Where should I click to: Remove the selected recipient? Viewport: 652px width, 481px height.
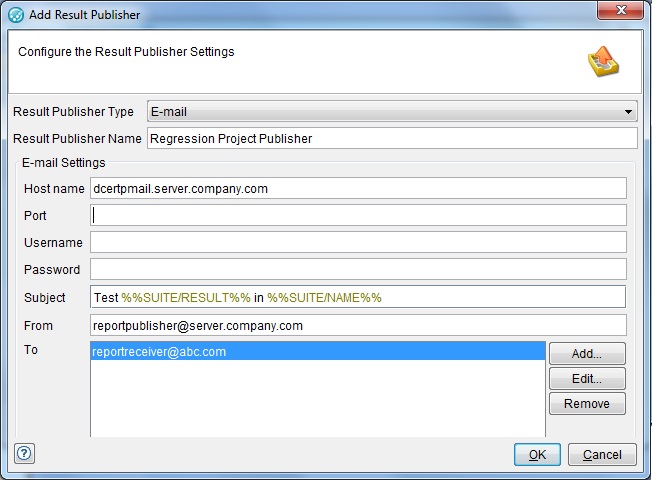point(587,403)
